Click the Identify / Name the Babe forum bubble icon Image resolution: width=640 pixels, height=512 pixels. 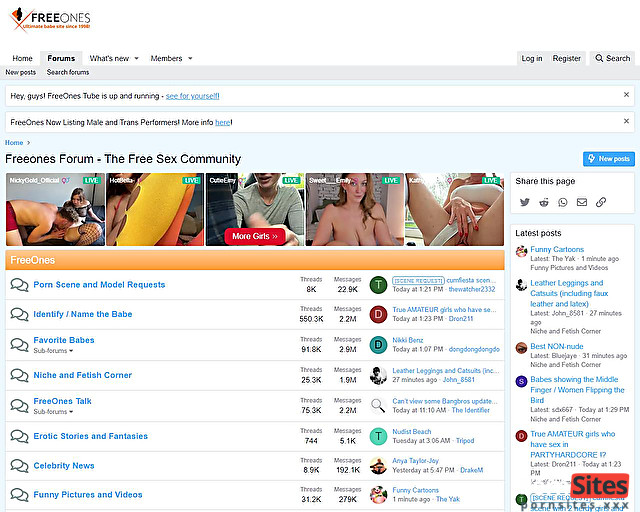(x=19, y=314)
